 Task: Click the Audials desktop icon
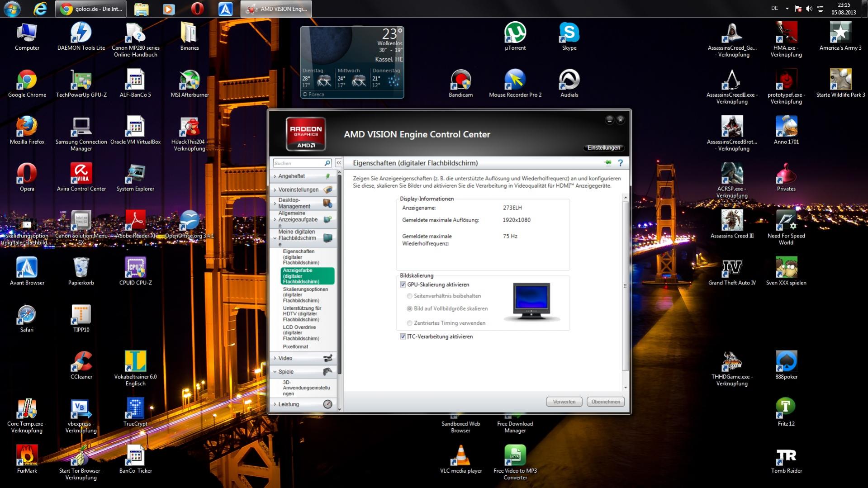coord(569,84)
